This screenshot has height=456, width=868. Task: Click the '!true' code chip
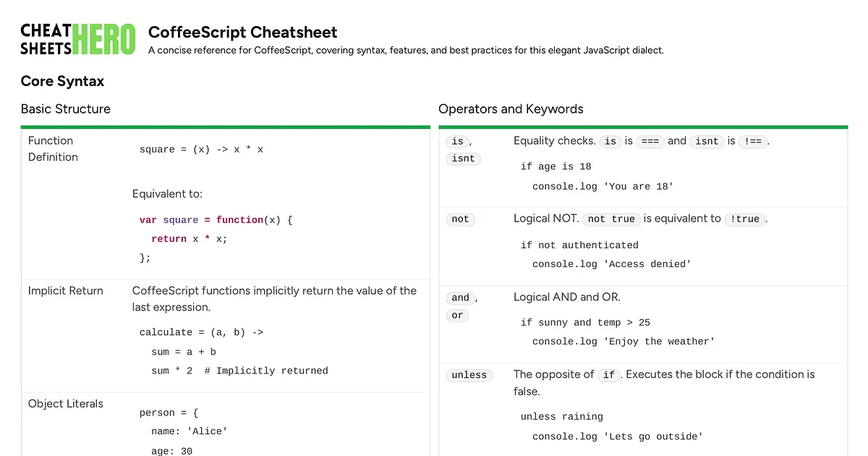click(745, 219)
